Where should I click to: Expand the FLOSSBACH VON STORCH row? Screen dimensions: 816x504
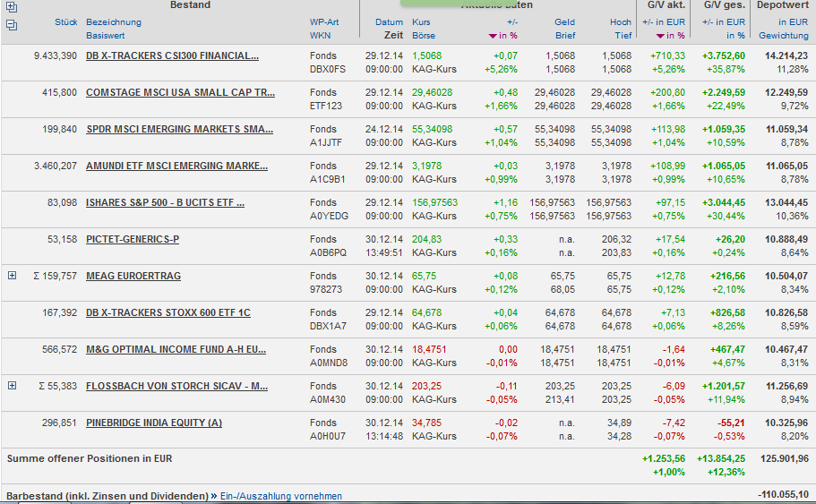click(x=12, y=386)
